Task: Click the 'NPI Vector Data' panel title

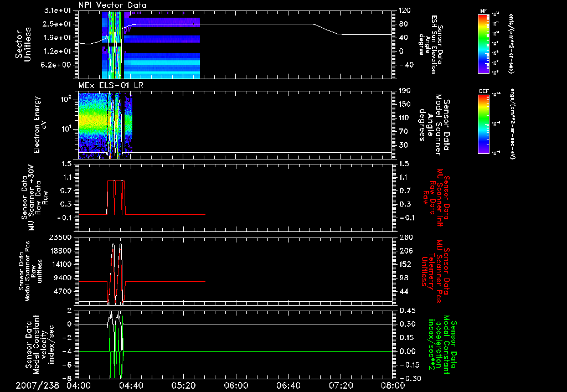Action: click(x=112, y=5)
